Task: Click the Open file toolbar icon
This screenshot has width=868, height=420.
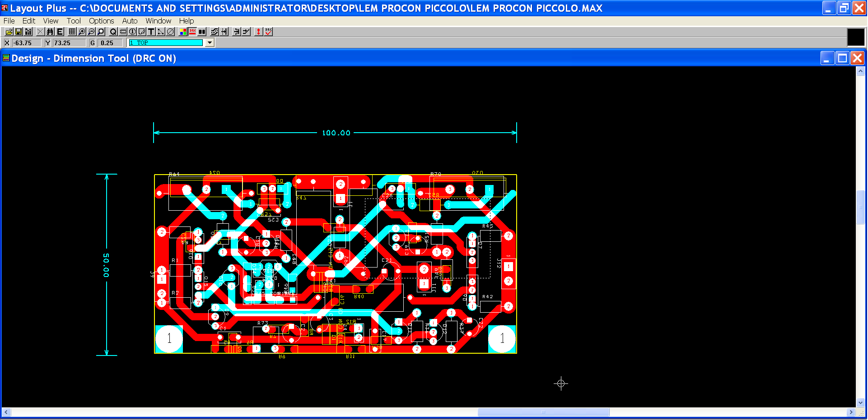Action: [x=9, y=32]
